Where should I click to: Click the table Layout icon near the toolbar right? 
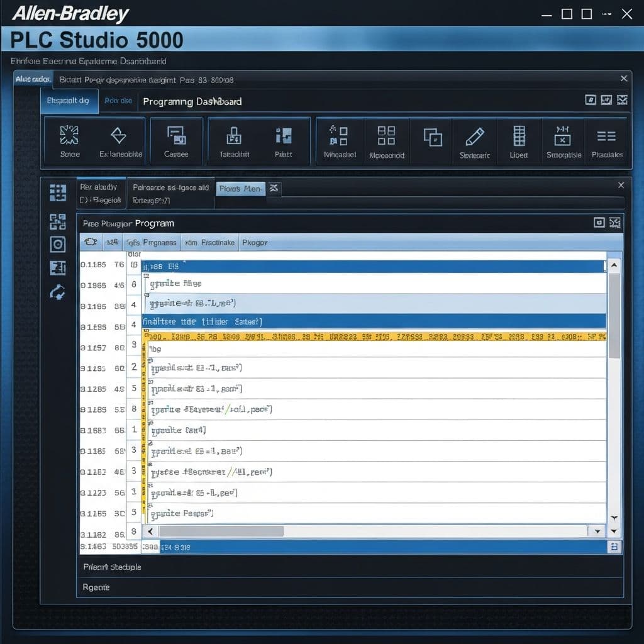518,135
